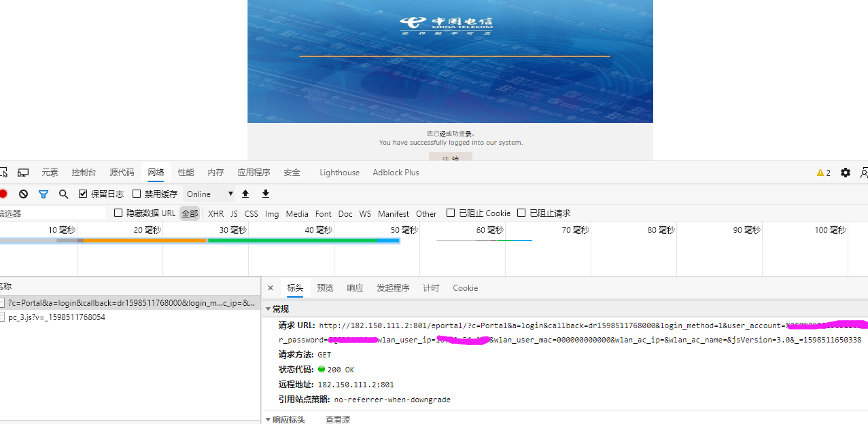This screenshot has height=424, width=868.
Task: Click the 查看源 link
Action: [338, 419]
